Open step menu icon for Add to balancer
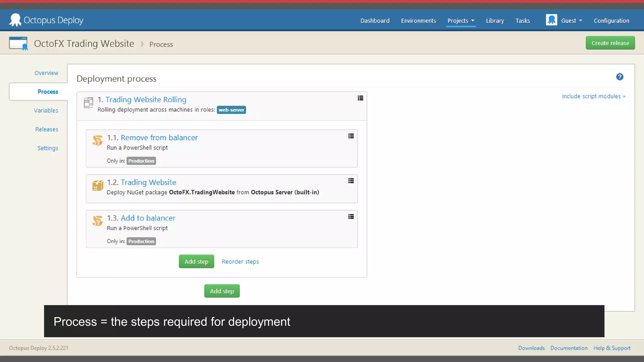This screenshot has height=362, width=644. click(x=351, y=217)
